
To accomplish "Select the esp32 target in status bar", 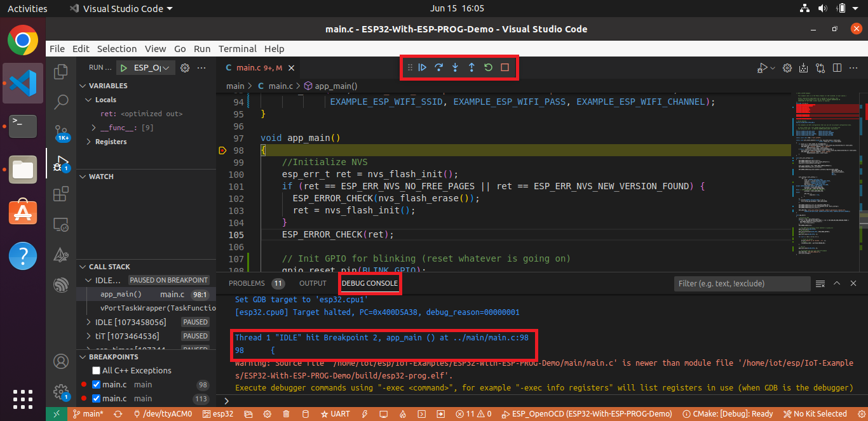I will 218,414.
